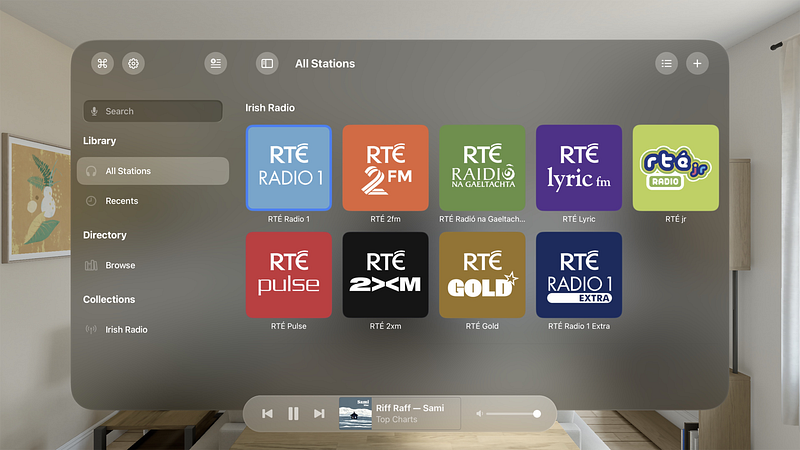800x450 pixels.
Task: Pause playback
Action: click(x=293, y=414)
